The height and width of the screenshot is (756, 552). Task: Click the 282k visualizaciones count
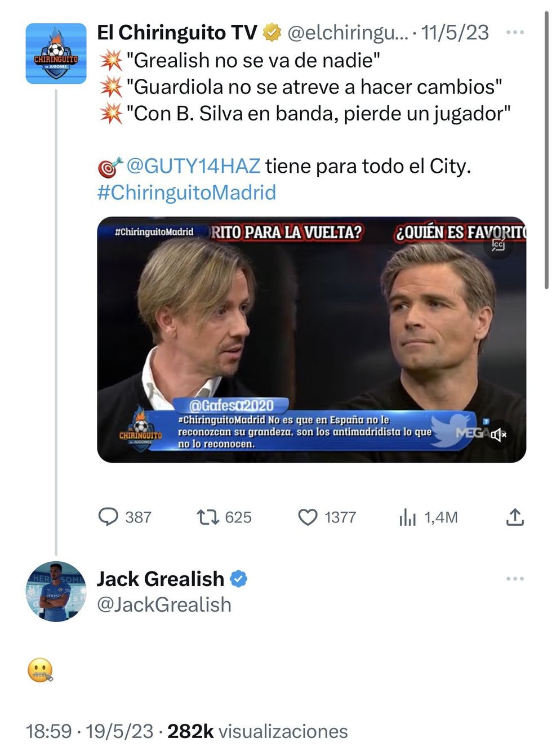coord(257,731)
